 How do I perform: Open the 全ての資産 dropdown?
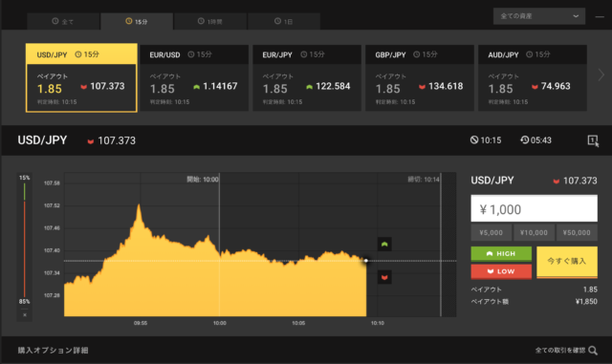(x=539, y=16)
